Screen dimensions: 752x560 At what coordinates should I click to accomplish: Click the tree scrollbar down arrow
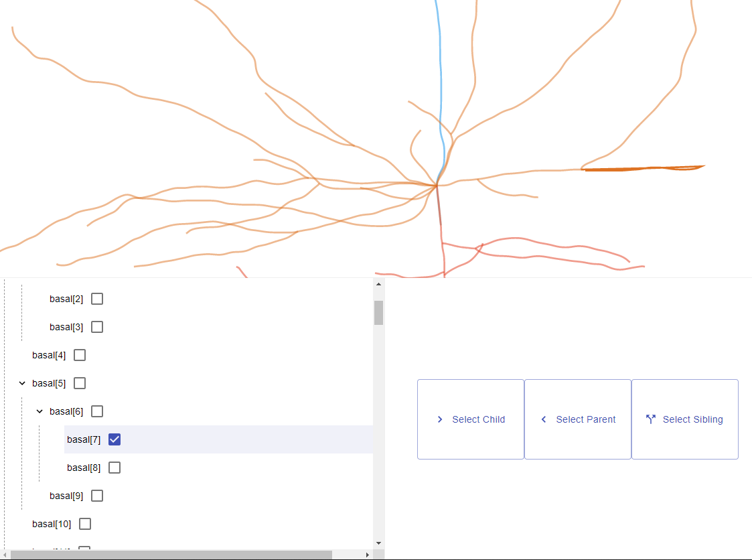coord(378,543)
